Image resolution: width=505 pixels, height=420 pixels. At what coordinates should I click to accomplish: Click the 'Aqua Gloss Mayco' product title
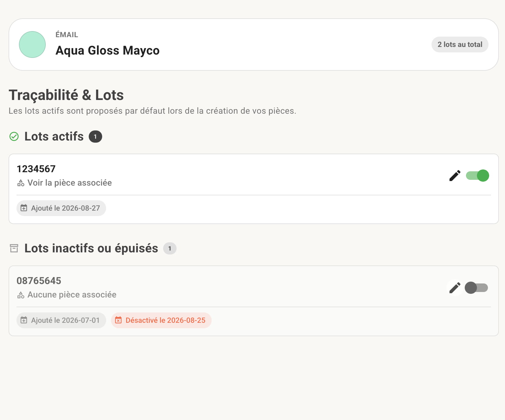click(x=108, y=51)
